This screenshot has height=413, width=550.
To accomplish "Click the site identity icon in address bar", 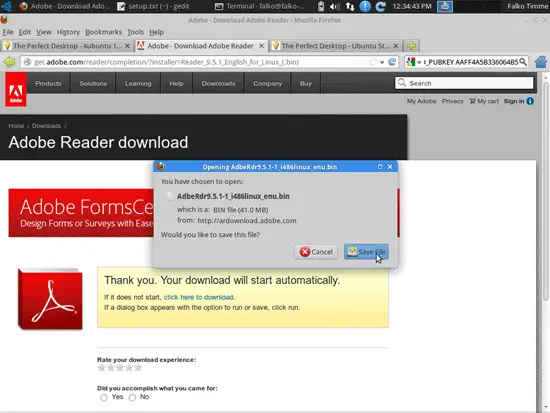I will [27, 62].
